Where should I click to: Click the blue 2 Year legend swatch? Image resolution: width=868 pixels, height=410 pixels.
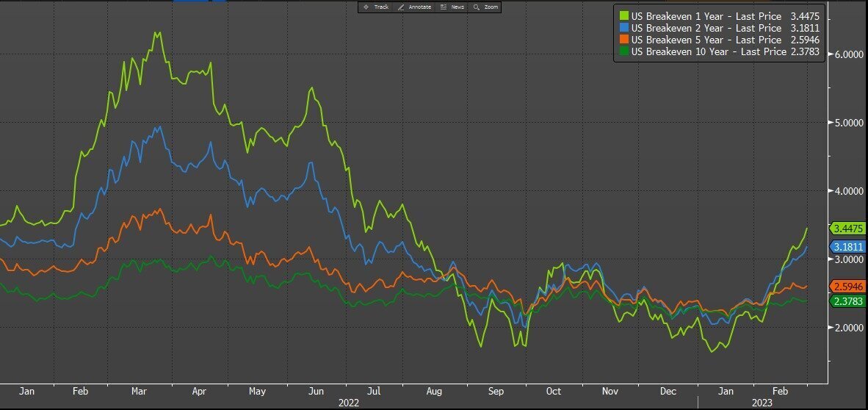pyautogui.click(x=623, y=28)
